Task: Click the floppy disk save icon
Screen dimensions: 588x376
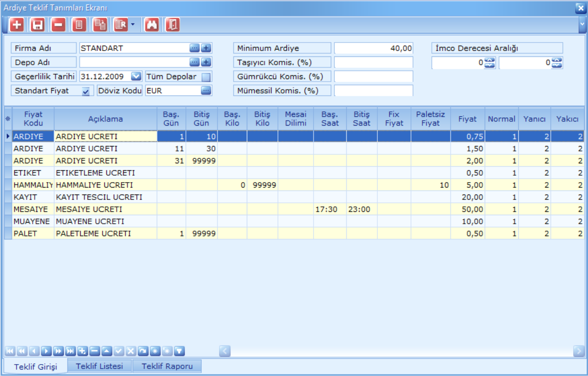Action: click(x=37, y=25)
